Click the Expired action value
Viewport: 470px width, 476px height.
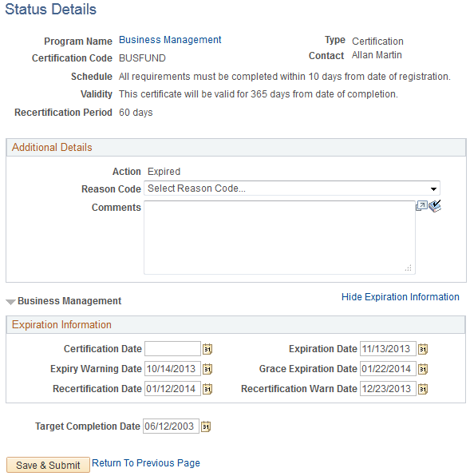164,172
